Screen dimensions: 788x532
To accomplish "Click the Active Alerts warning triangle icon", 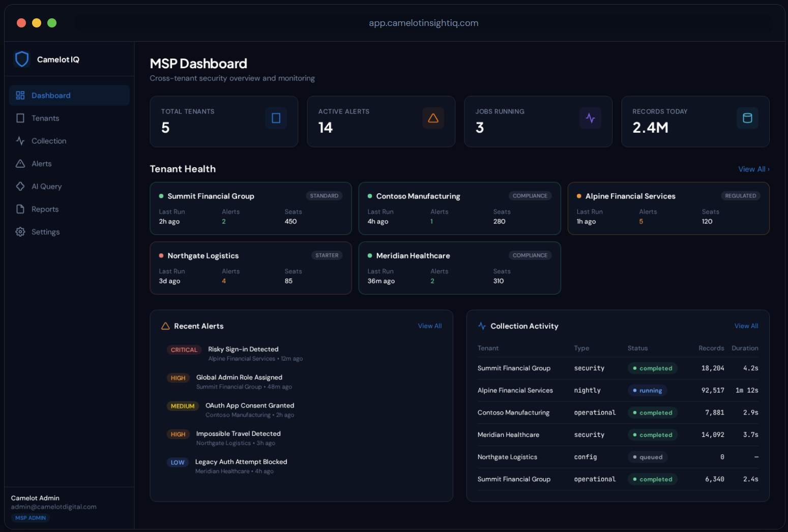I will click(x=433, y=118).
